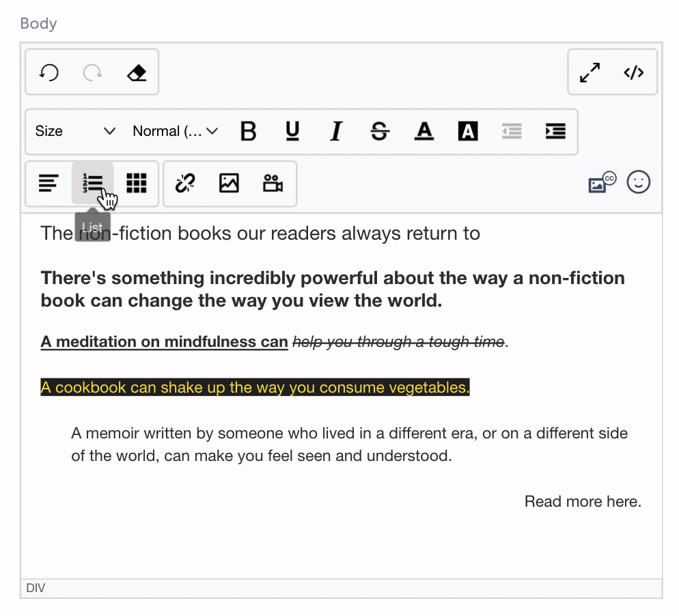Click the bold paragraph about non-fiction books
This screenshot has height=616, width=679.
tap(333, 289)
